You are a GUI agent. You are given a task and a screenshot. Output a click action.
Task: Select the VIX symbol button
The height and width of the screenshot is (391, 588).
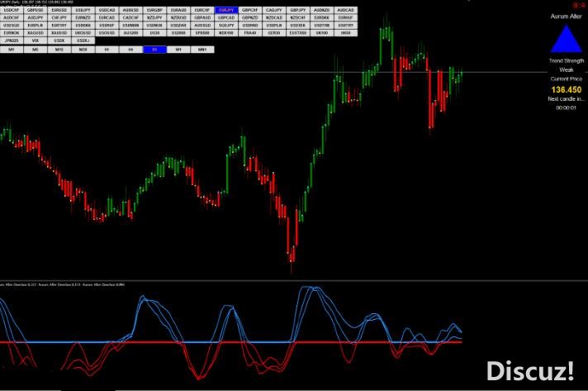tap(36, 41)
